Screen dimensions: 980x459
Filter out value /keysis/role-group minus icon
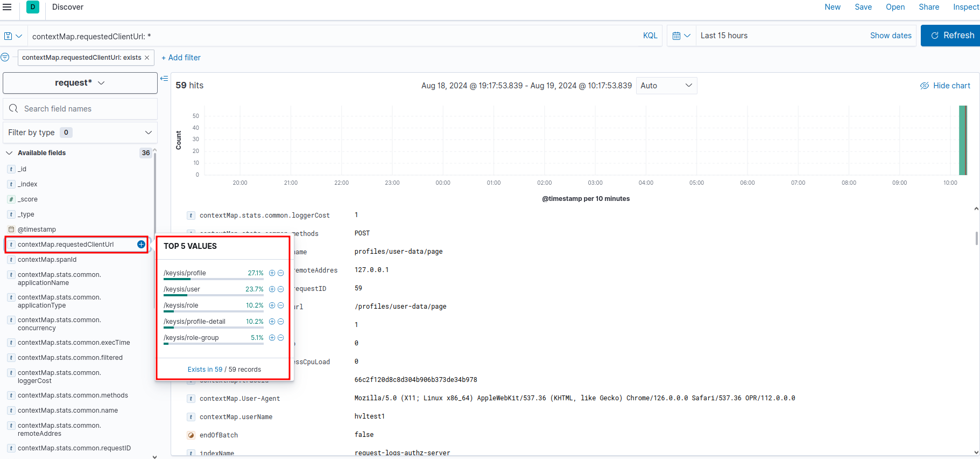pyautogui.click(x=280, y=338)
